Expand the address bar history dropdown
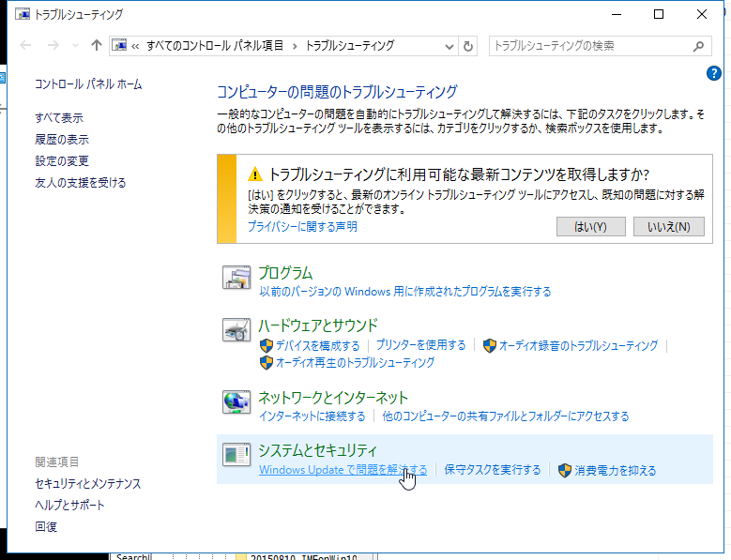This screenshot has height=560, width=731. [449, 46]
